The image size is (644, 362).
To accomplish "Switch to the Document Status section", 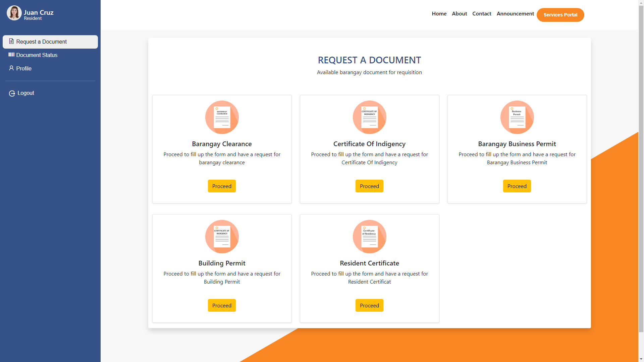I will tap(37, 55).
